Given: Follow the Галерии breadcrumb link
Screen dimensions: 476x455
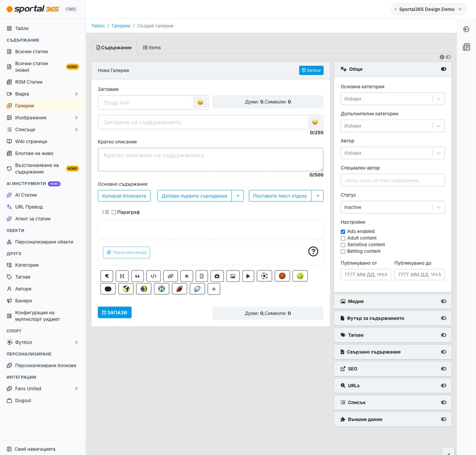Looking at the screenshot, I should coord(121,26).
